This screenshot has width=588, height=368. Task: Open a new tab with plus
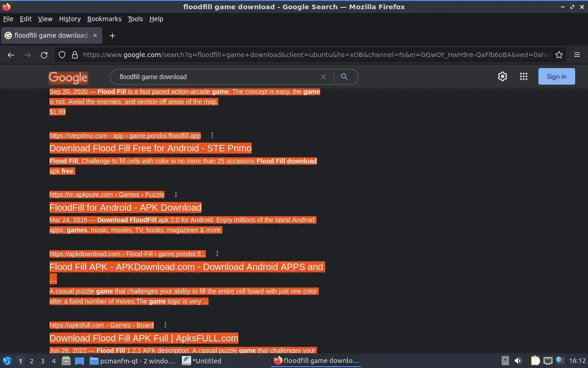(x=112, y=35)
